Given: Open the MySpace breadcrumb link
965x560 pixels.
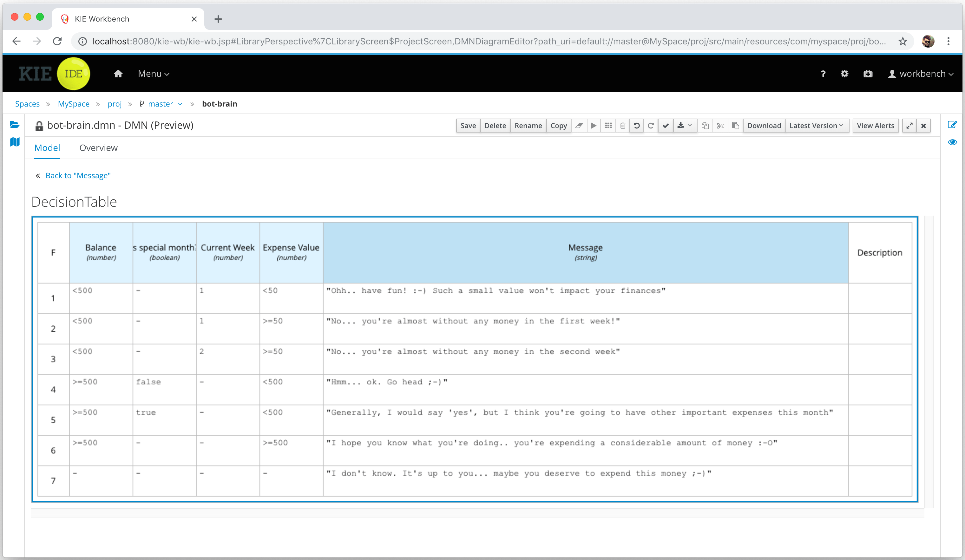Looking at the screenshot, I should [74, 104].
